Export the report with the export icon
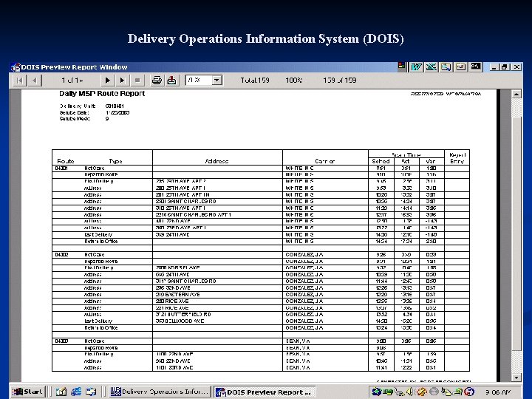Screen dimensions: 532x399 coord(172,81)
